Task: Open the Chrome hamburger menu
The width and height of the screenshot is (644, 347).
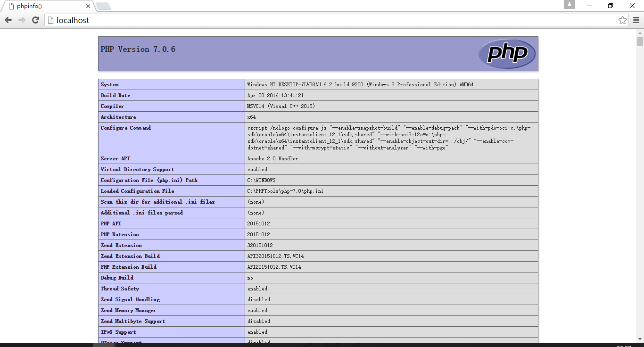Action: [x=636, y=20]
